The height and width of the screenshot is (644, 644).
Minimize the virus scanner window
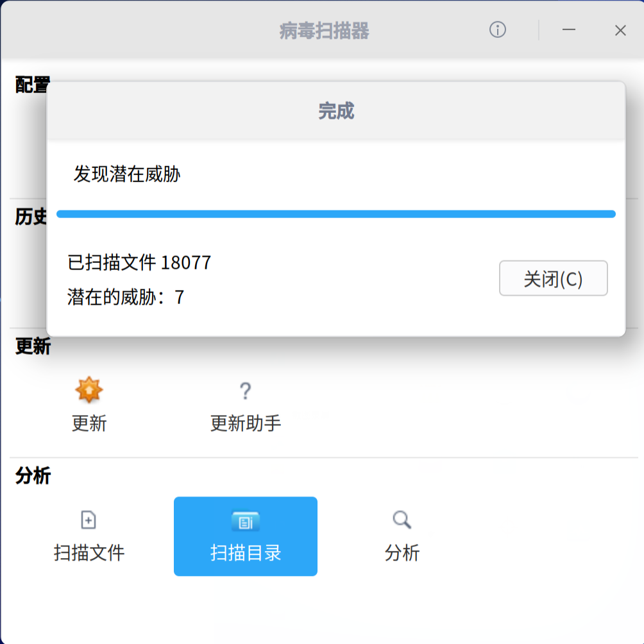pos(568,30)
